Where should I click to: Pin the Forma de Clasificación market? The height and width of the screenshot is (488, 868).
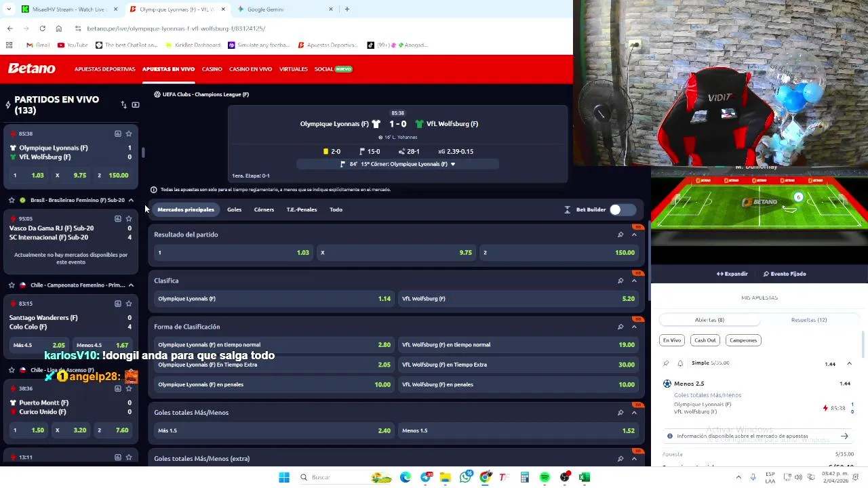click(620, 327)
